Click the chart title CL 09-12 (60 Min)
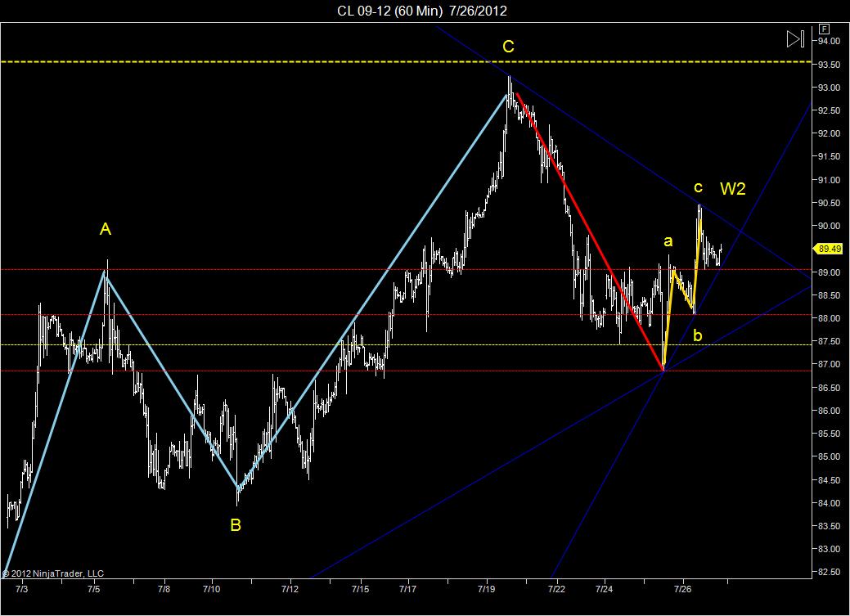 [389, 11]
